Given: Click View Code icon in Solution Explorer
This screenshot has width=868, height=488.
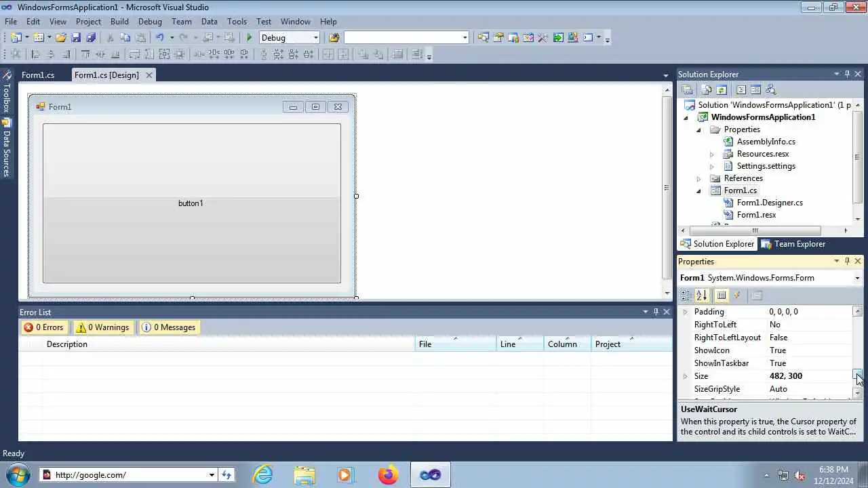Looking at the screenshot, I should (741, 89).
